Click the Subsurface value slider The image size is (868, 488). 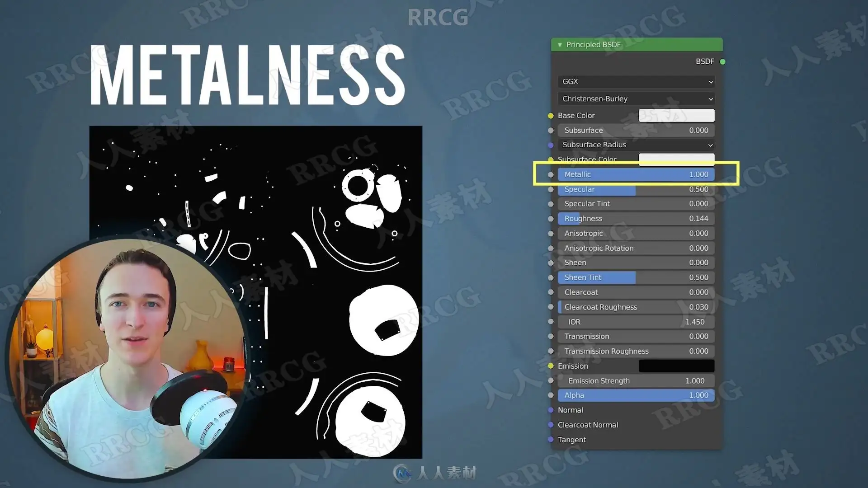636,130
